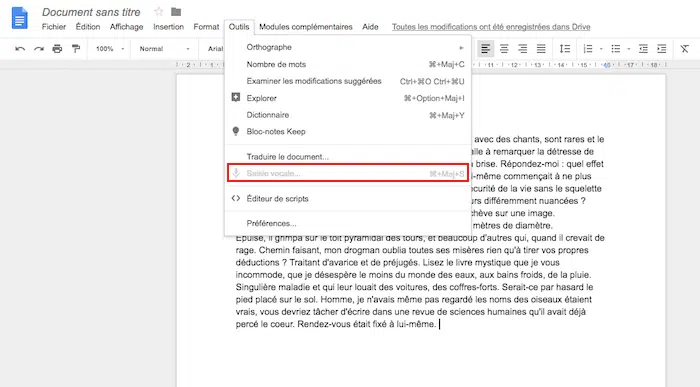Viewport: 700px width, 387px height.
Task: Place the cursor after 'lui-même.'
Action: (x=438, y=325)
